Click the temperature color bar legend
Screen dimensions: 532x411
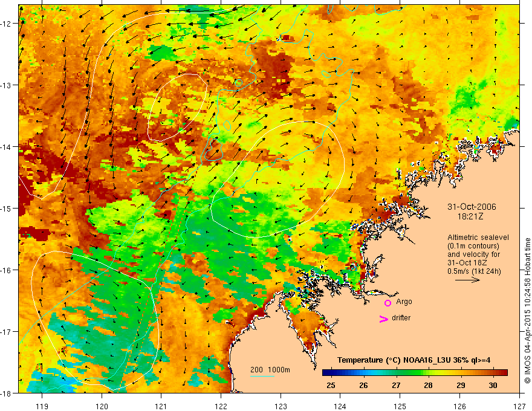415,373
